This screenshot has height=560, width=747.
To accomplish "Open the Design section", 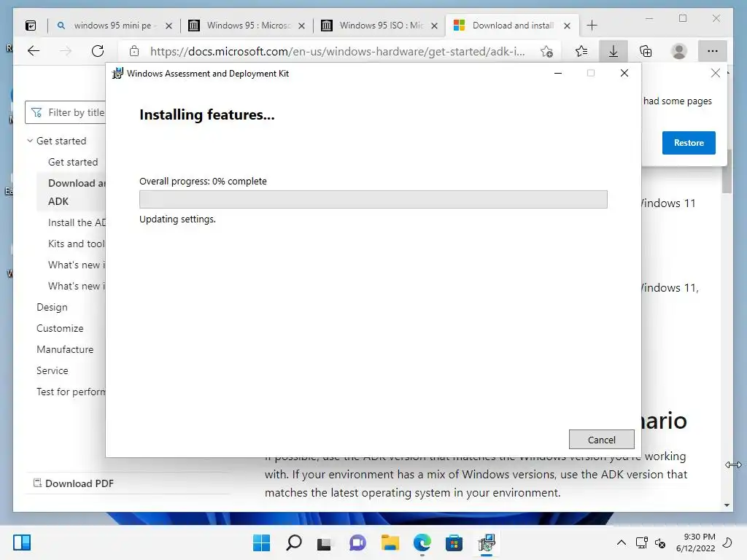I will [52, 307].
